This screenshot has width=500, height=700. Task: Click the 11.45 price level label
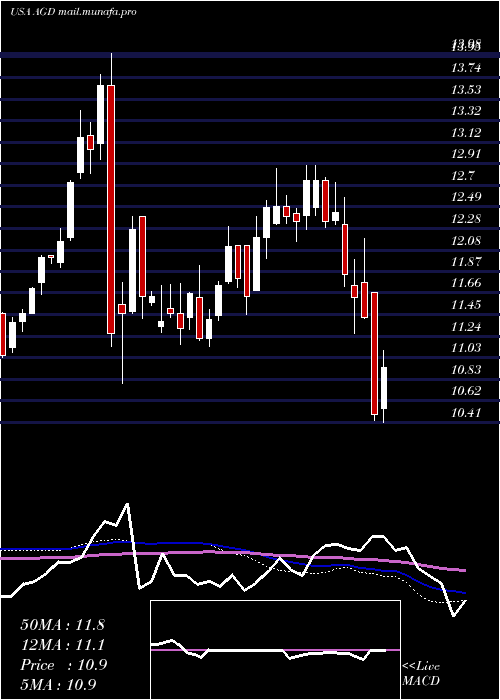coord(467,305)
